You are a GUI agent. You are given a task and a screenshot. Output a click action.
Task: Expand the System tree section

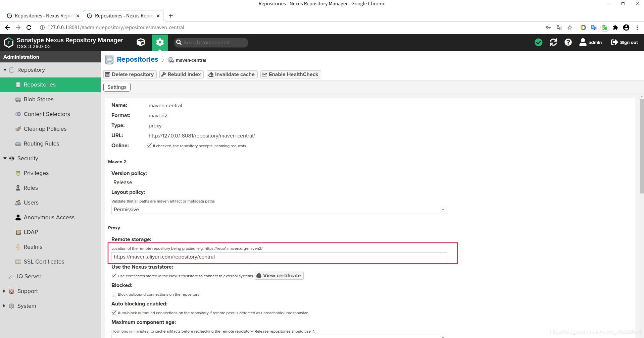coord(4,306)
